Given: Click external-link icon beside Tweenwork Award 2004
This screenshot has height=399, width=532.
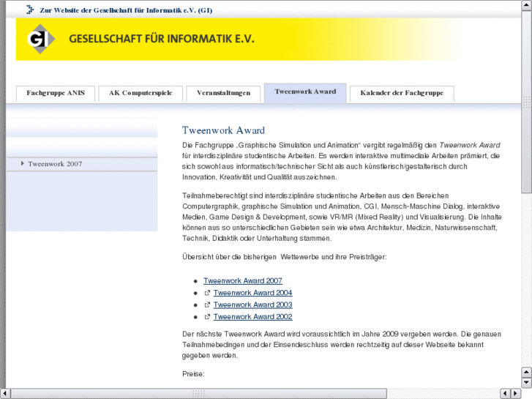Looking at the screenshot, I should (207, 293).
